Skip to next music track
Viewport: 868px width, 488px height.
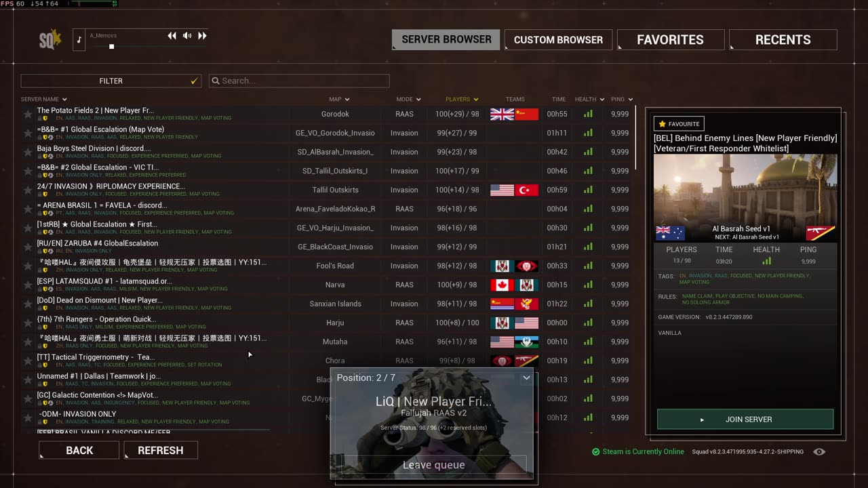click(202, 36)
